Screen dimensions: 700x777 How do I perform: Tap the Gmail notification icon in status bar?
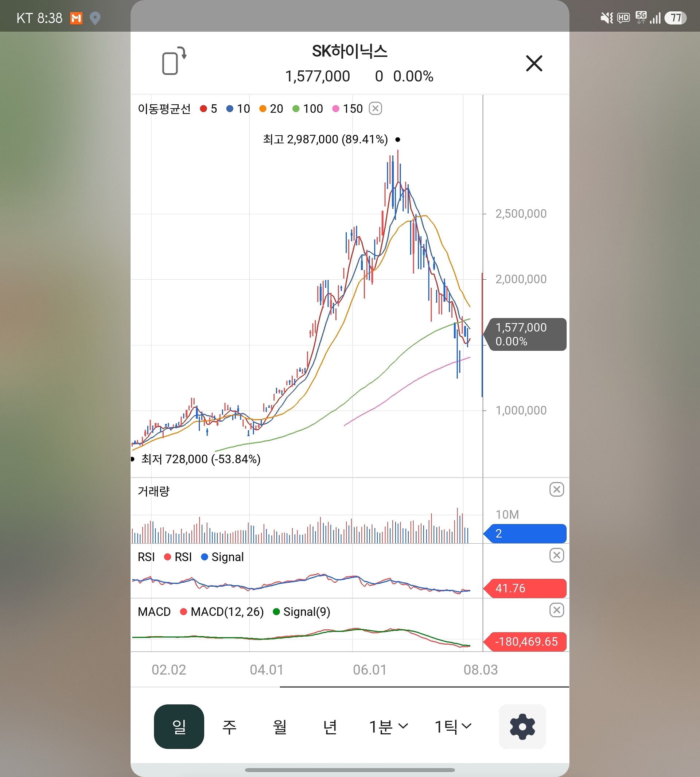[x=76, y=18]
